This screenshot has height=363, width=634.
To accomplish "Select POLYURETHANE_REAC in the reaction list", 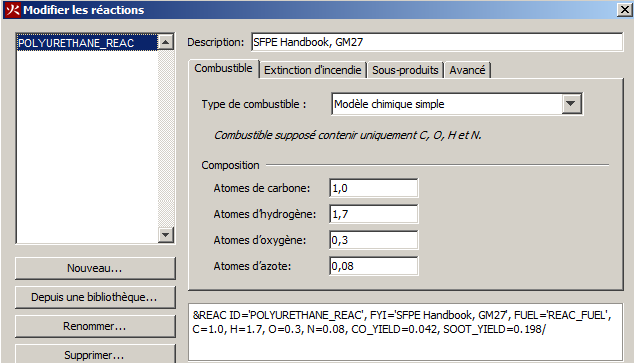I will click(x=87, y=43).
